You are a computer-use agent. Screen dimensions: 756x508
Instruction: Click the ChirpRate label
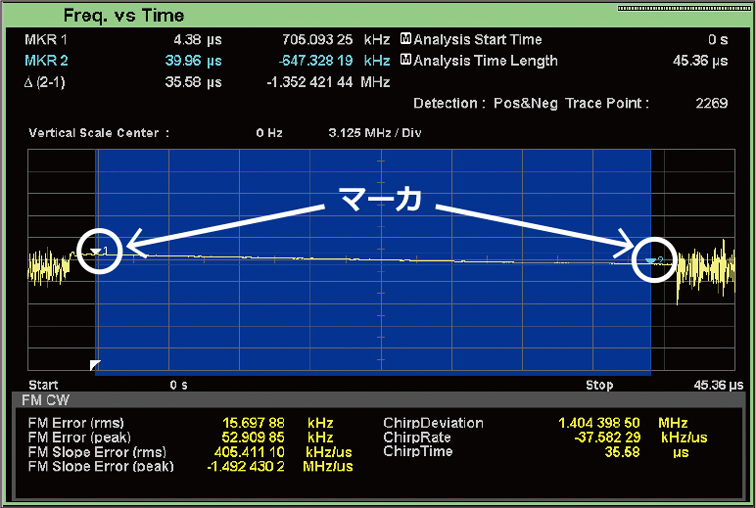pyautogui.click(x=417, y=438)
